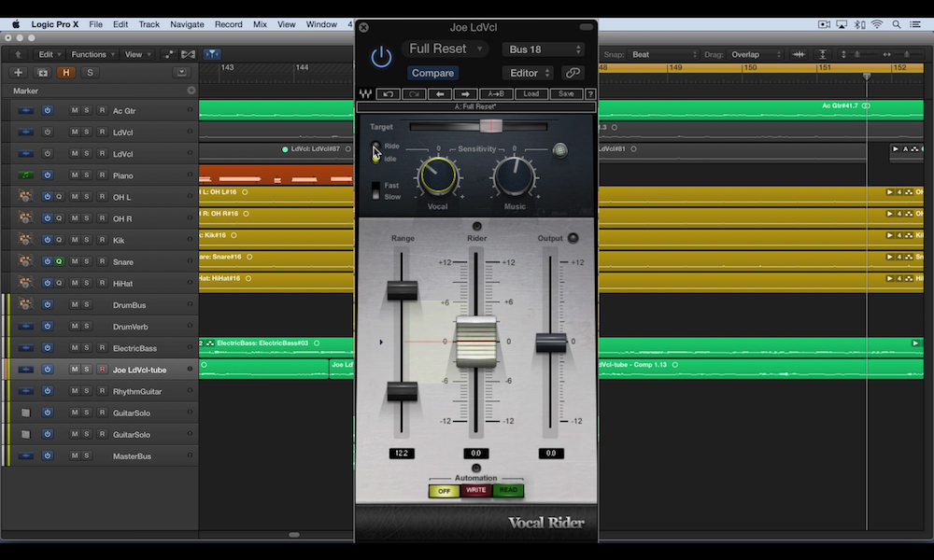Click the Waves Load button

click(x=531, y=94)
